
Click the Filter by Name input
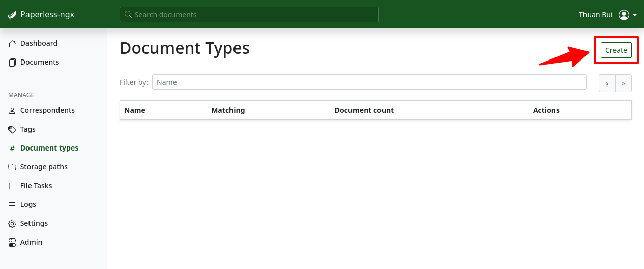(369, 82)
